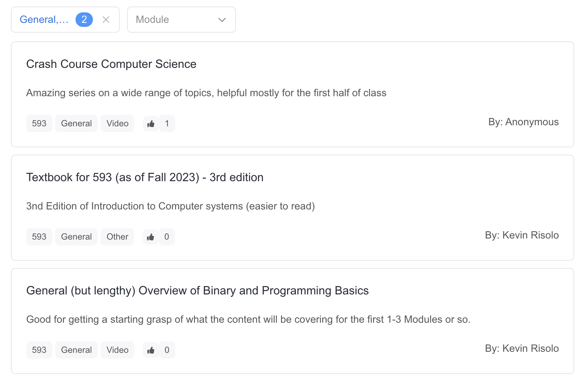Click the General tag on Crash Course card

pos(76,124)
